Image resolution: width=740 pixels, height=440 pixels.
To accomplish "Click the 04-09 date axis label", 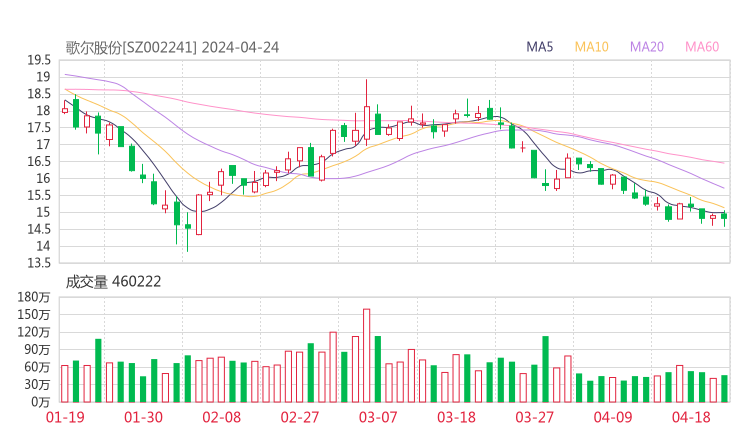I will click(x=613, y=417).
